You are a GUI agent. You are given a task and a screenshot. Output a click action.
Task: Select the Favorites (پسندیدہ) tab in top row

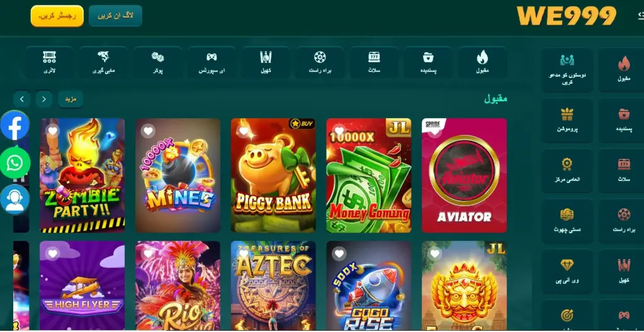pyautogui.click(x=428, y=62)
